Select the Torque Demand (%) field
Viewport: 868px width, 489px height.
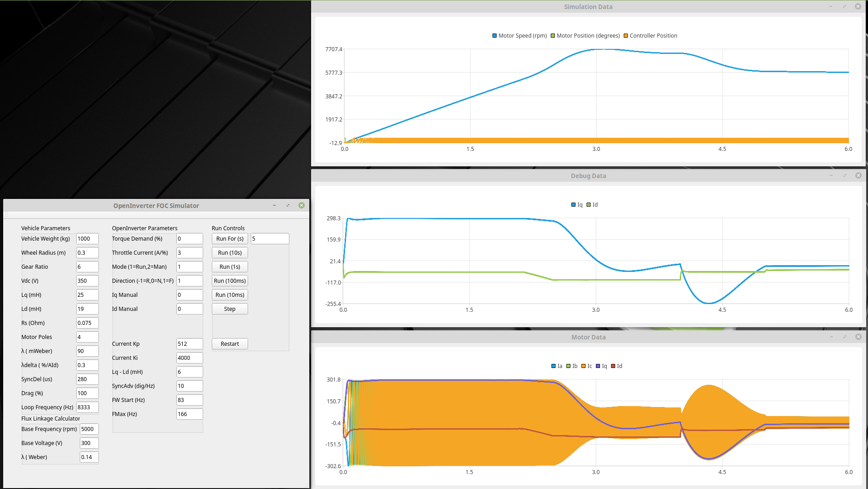point(189,239)
